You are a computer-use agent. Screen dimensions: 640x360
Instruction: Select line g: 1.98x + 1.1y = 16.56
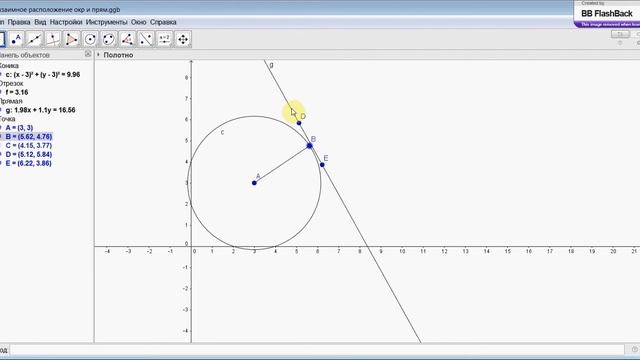40,110
